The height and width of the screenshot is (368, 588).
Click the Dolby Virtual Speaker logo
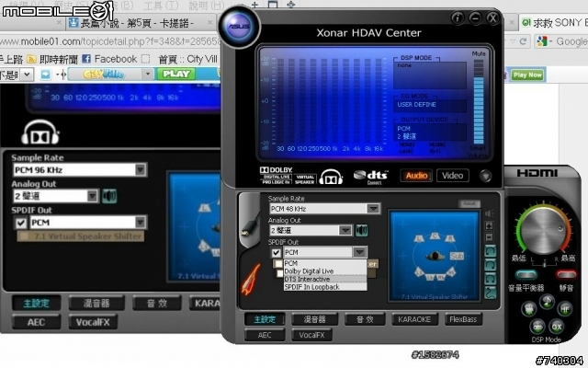(x=304, y=179)
